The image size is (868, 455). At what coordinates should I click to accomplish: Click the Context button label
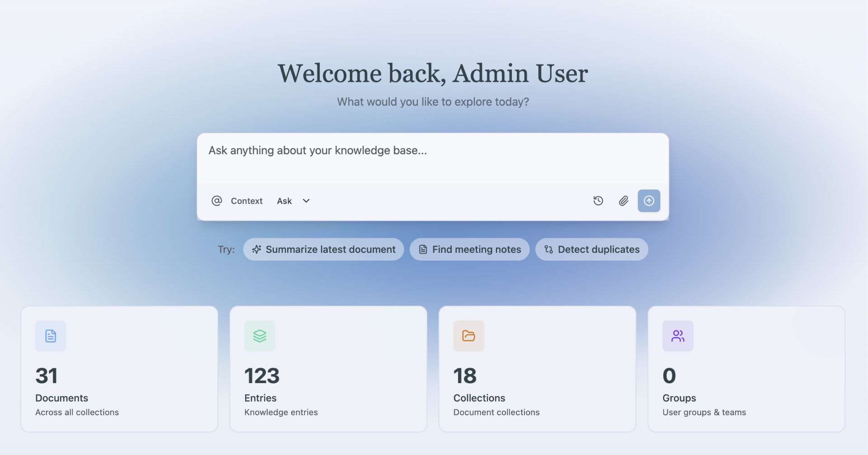click(x=246, y=201)
